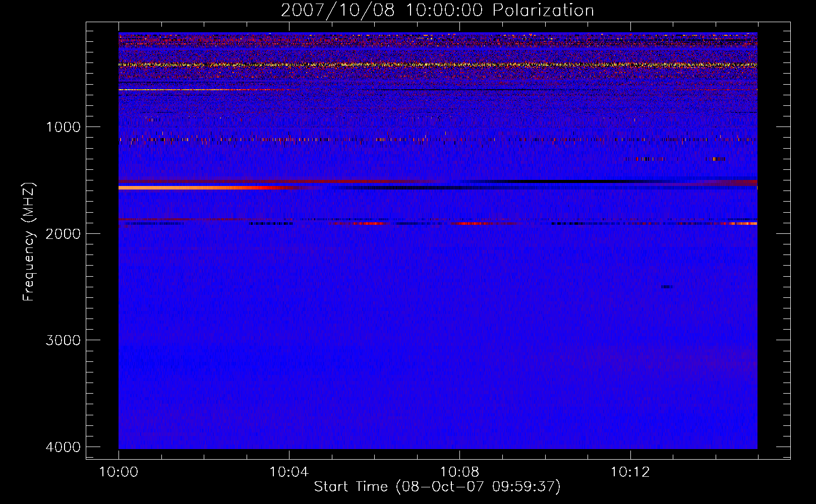816x504 pixels.
Task: Click the 10:12 time tick label
Action: point(630,472)
